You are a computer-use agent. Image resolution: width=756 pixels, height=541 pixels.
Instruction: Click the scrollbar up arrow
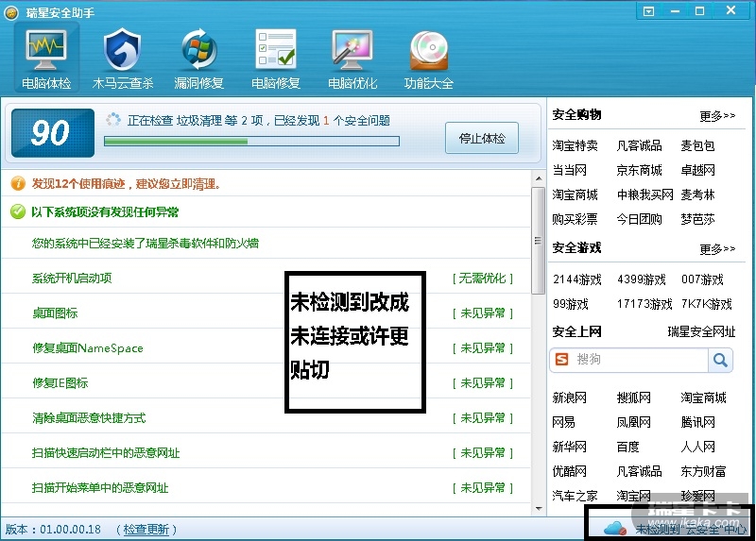(x=538, y=178)
